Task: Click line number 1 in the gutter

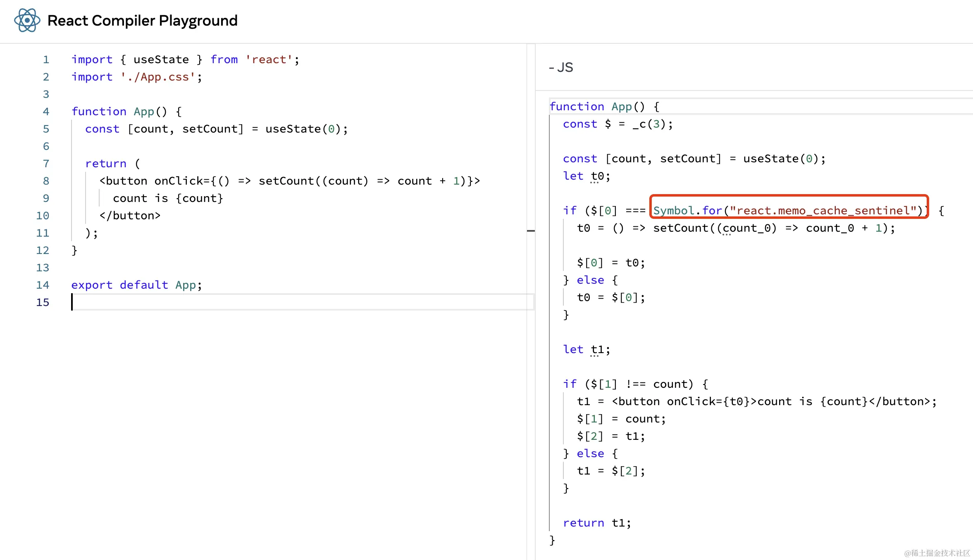Action: click(46, 59)
